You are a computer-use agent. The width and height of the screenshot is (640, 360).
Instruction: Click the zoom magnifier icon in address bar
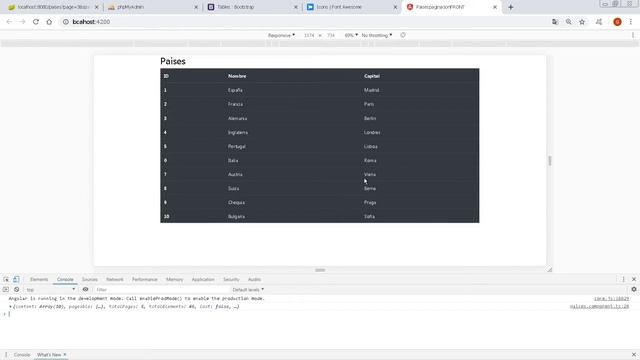click(569, 22)
